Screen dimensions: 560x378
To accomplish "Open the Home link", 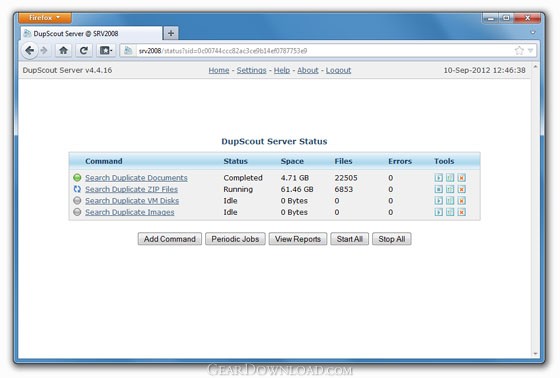I will [219, 70].
